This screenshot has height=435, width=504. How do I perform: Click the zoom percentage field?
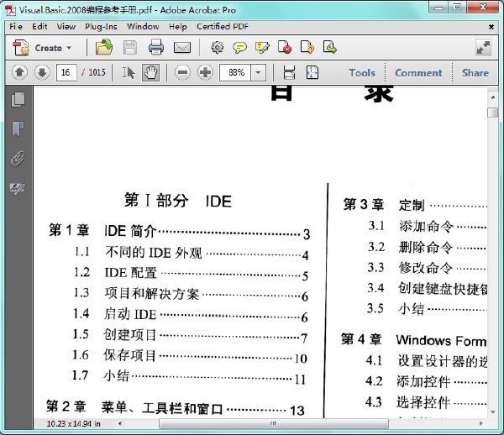coord(235,72)
